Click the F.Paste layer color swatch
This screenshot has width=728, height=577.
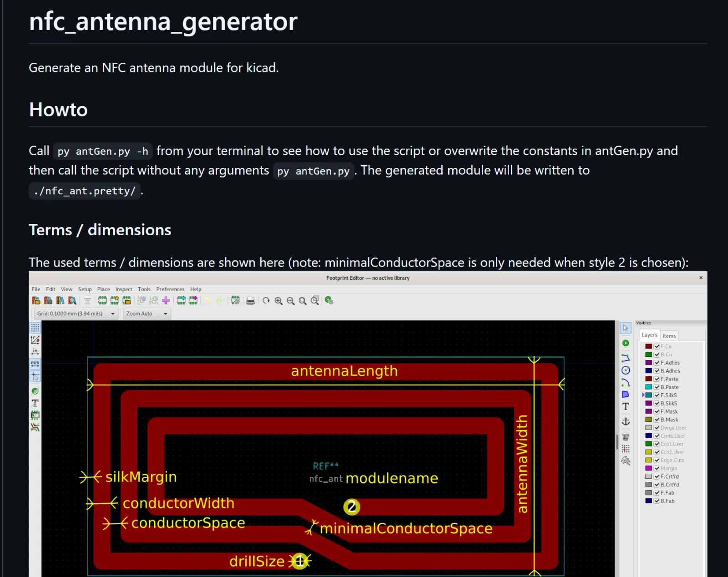point(648,379)
